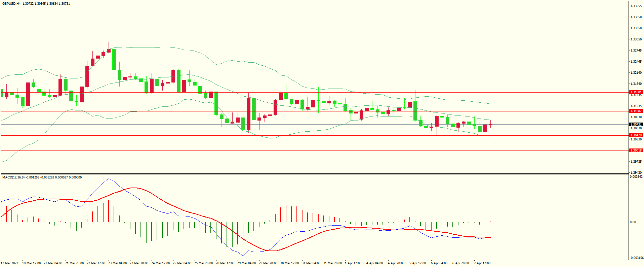Click the 1.29420 value on the price scale
This screenshot has width=644, height=267.
[x=636, y=172]
